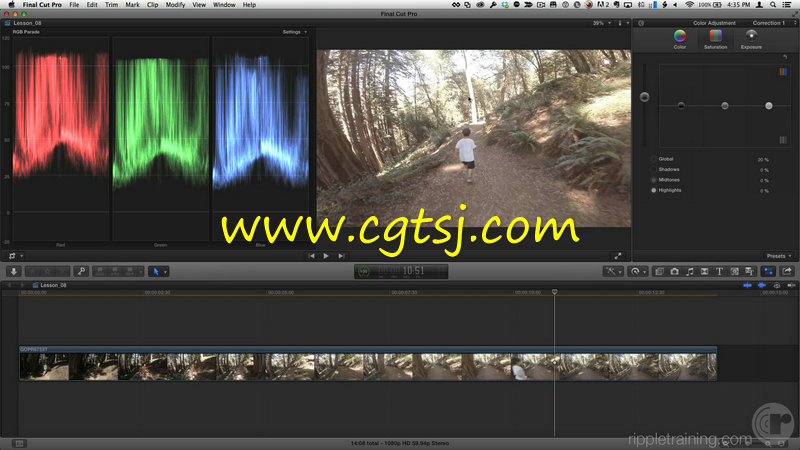Open the Presets popup menu
The image size is (800, 450).
(779, 256)
